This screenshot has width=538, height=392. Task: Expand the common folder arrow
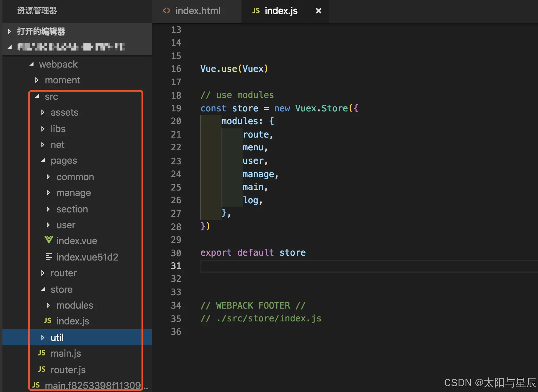(x=48, y=177)
